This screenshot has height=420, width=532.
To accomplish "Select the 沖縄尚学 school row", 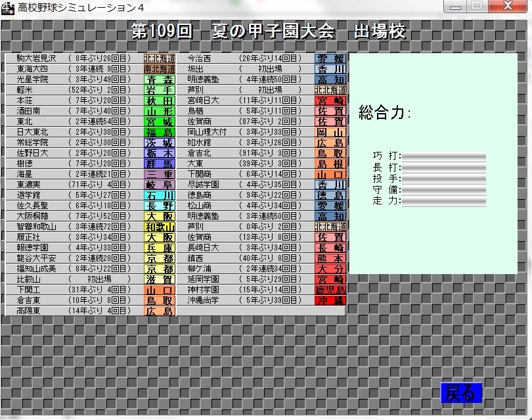I will coord(261,300).
